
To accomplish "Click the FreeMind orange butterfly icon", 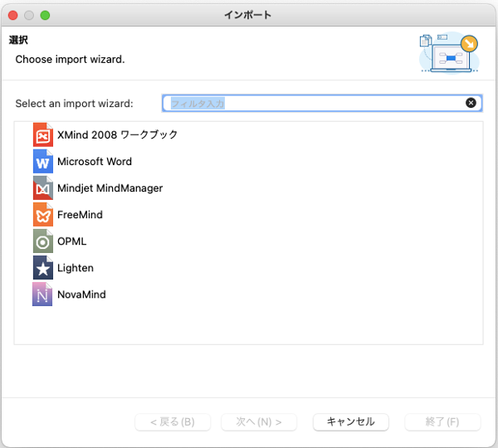I will coord(43,215).
